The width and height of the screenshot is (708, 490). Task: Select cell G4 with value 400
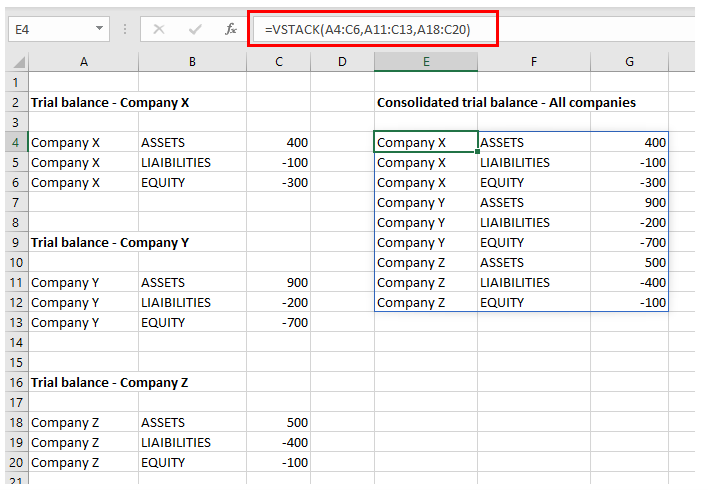pos(629,143)
